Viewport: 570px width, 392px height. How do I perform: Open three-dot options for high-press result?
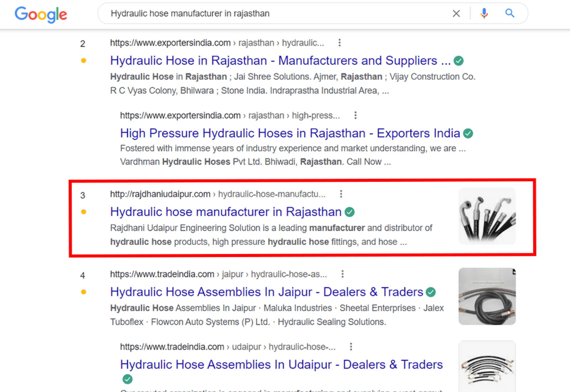point(355,115)
